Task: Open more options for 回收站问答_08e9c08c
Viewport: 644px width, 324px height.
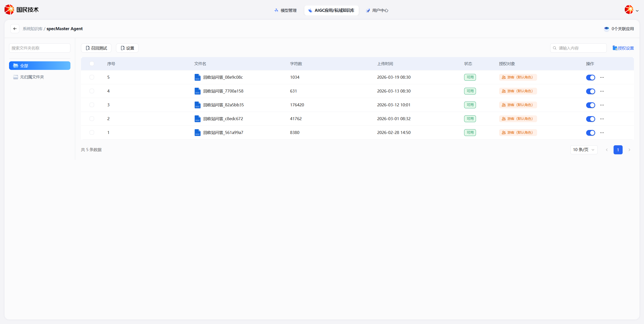Action: coord(602,77)
